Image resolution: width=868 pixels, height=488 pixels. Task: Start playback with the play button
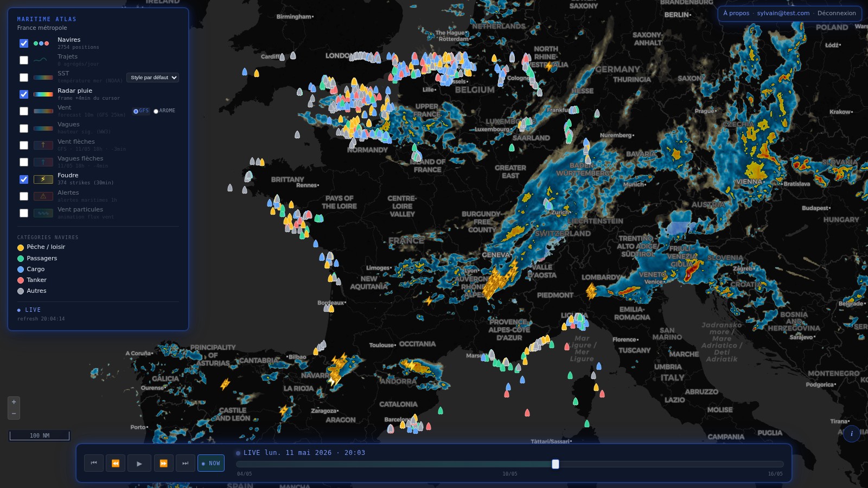[x=139, y=463]
